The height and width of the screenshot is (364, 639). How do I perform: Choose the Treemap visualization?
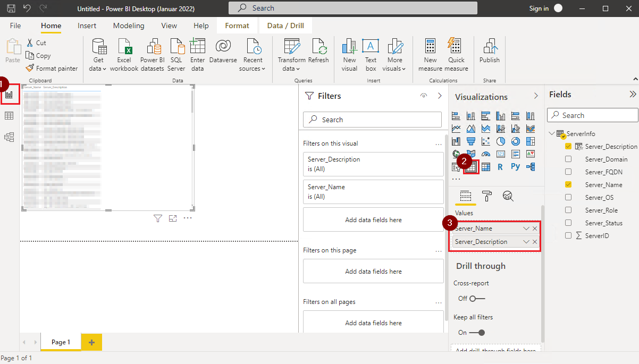point(530,141)
